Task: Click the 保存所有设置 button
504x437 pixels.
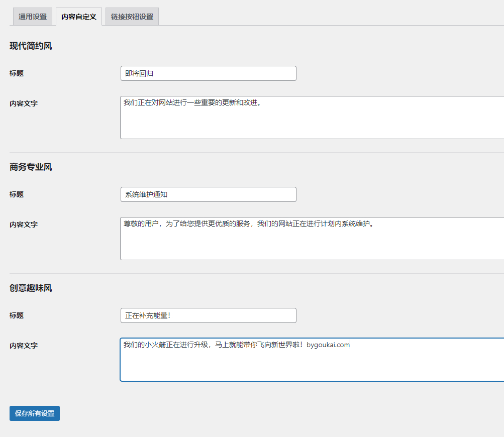Action: pos(35,413)
